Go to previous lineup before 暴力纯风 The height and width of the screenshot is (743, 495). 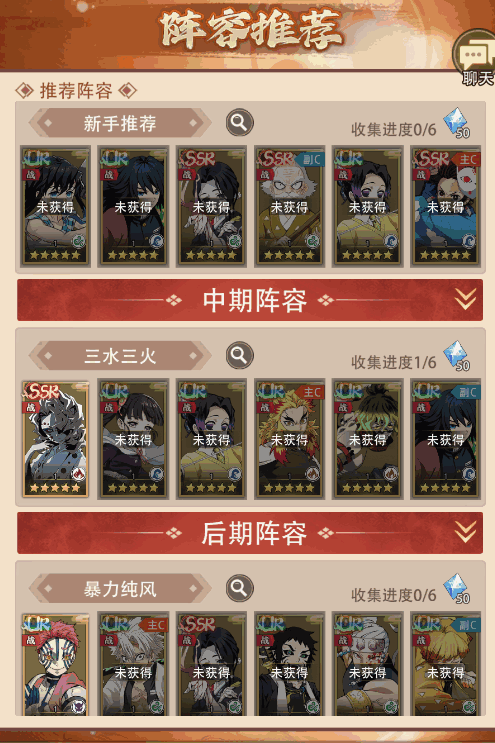point(45,589)
